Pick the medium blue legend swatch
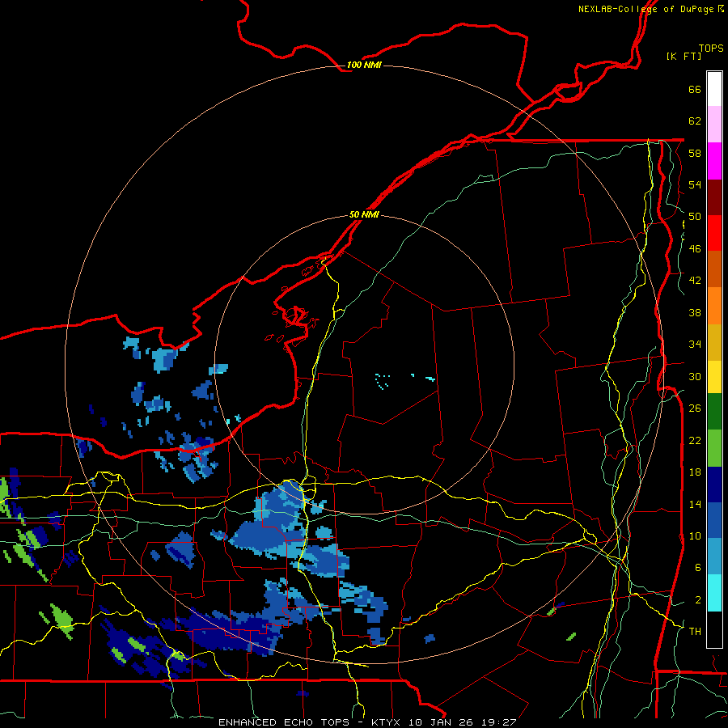The height and width of the screenshot is (728, 728). (x=714, y=520)
